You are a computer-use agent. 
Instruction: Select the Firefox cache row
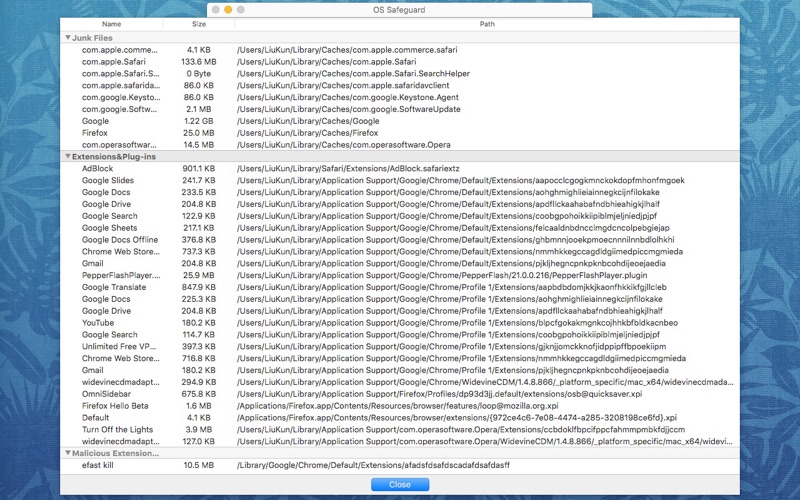(x=399, y=133)
